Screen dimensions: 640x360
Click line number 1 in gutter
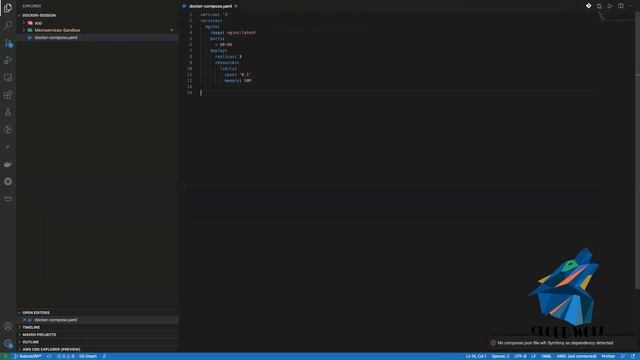[190, 15]
